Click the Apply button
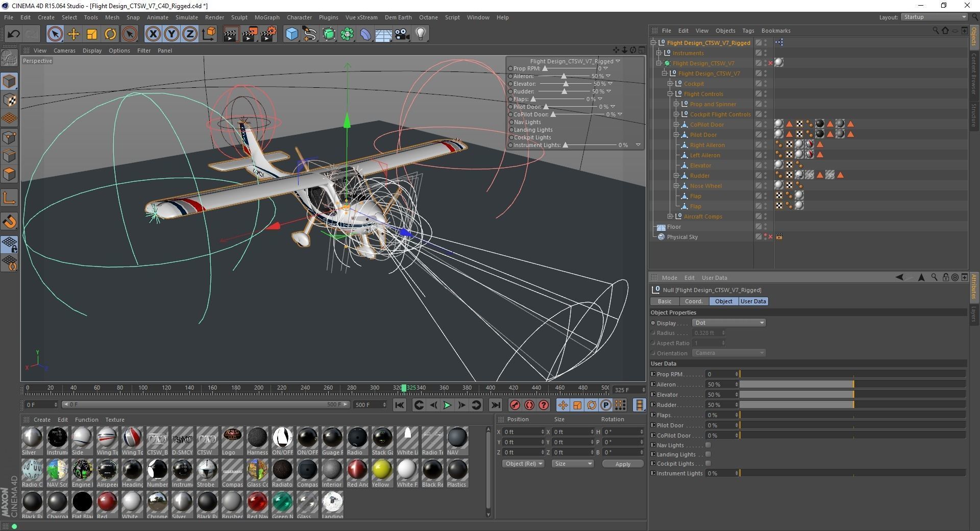 [x=623, y=464]
